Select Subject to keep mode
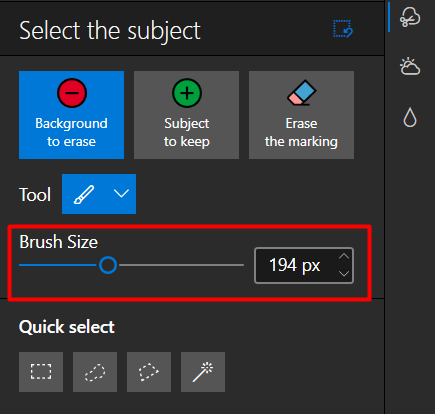The width and height of the screenshot is (435, 414). coord(186,115)
